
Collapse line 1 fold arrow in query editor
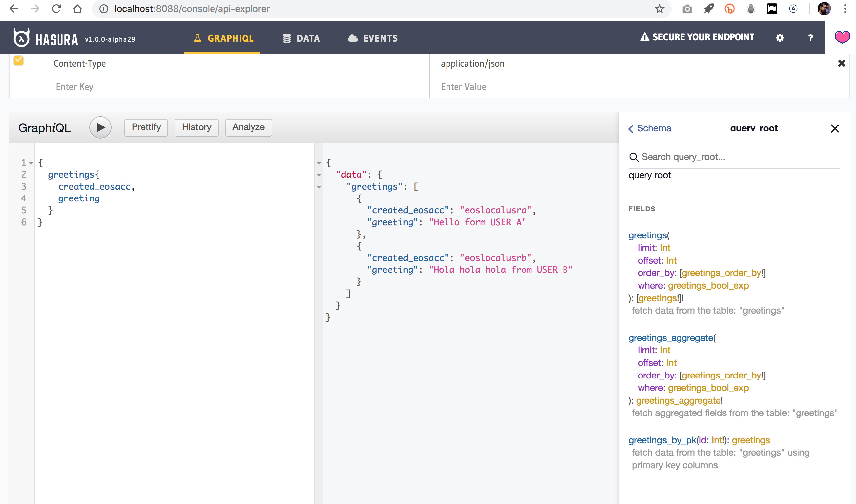pos(31,163)
